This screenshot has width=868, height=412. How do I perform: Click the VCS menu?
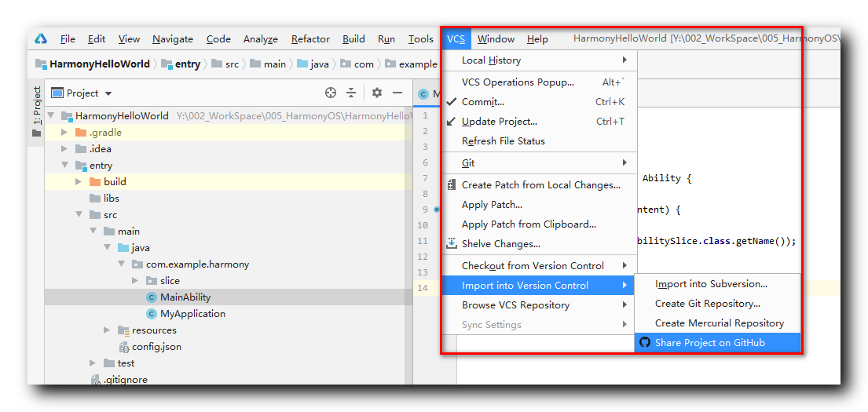click(x=456, y=39)
